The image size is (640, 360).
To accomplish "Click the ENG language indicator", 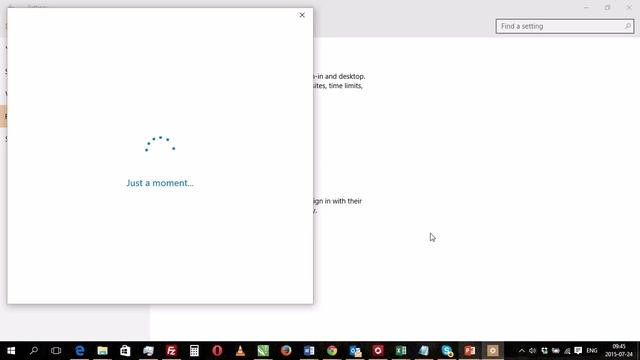I will (x=592, y=351).
